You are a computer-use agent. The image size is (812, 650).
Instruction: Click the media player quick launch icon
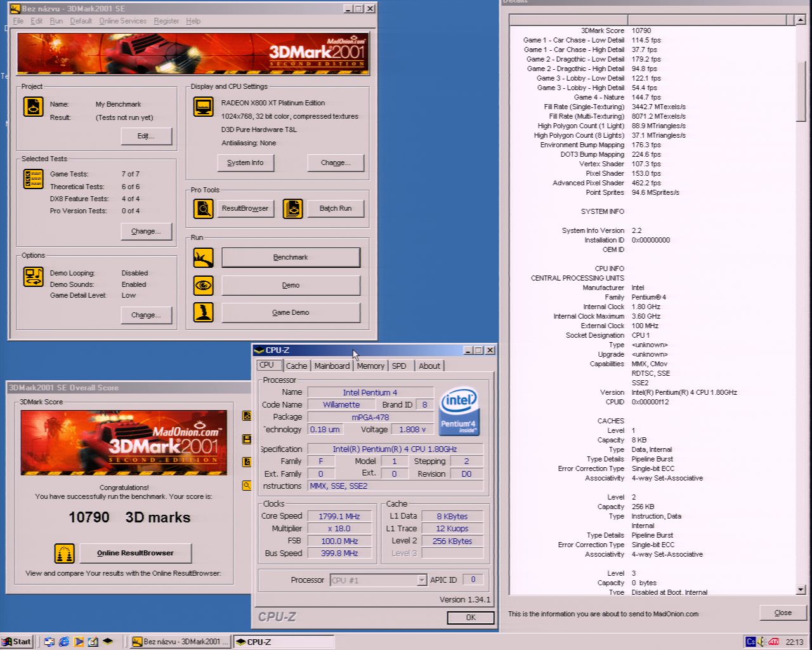click(79, 642)
